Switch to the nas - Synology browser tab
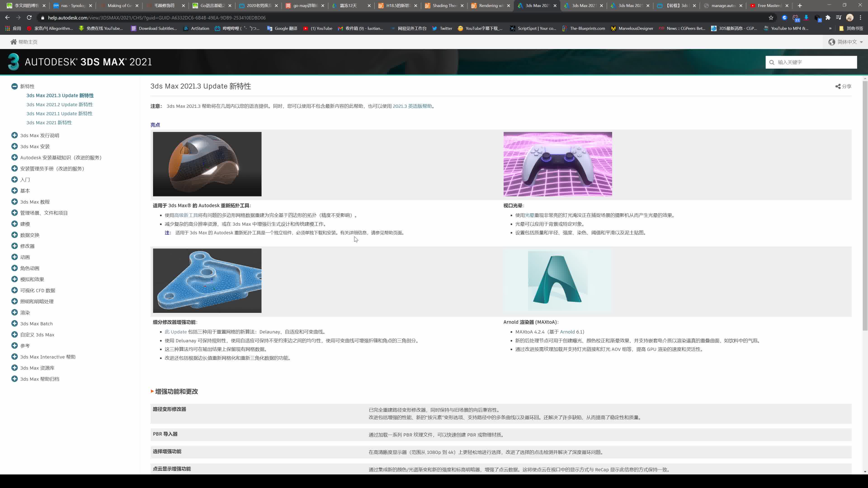Viewport: 868px width, 488px height. pos(73,5)
